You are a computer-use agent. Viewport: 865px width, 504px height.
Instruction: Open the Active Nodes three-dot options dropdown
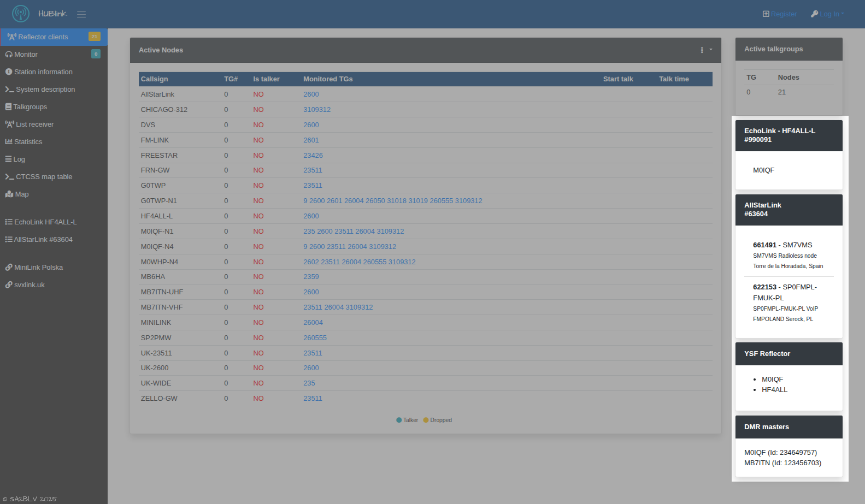[x=705, y=50]
